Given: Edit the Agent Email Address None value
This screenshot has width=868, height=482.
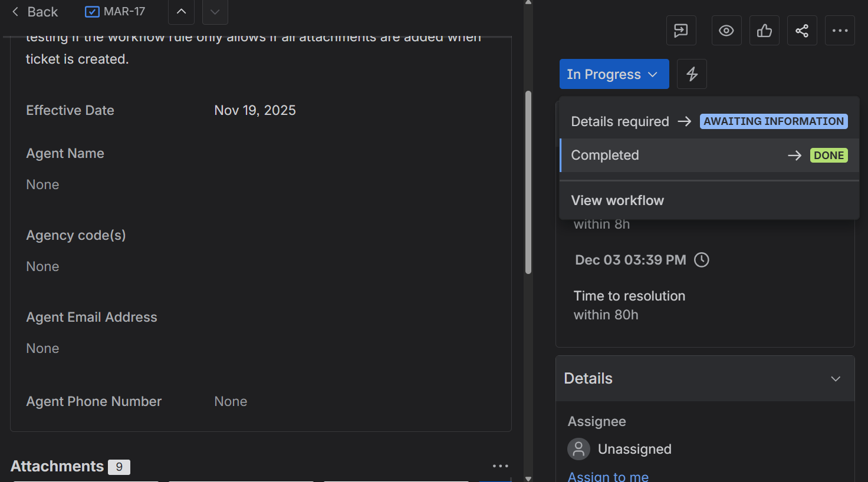Looking at the screenshot, I should 42,348.
